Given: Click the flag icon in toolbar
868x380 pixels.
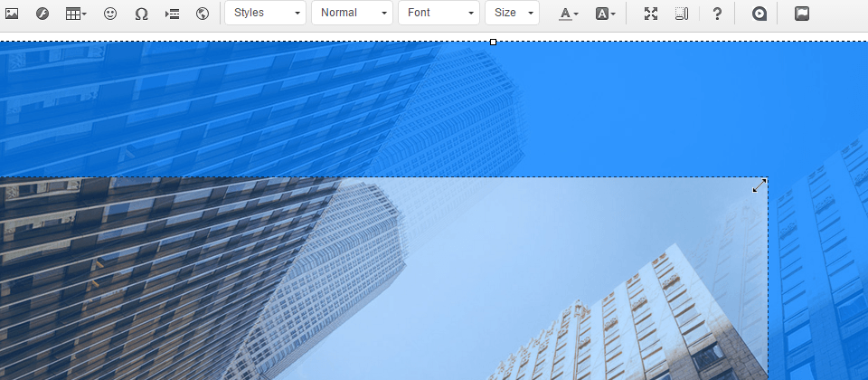Looking at the screenshot, I should (801, 14).
